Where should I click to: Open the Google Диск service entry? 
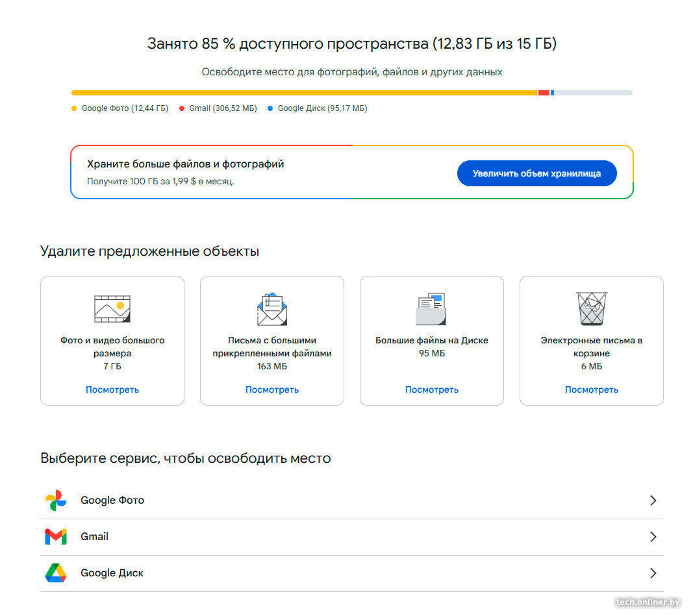[x=352, y=573]
